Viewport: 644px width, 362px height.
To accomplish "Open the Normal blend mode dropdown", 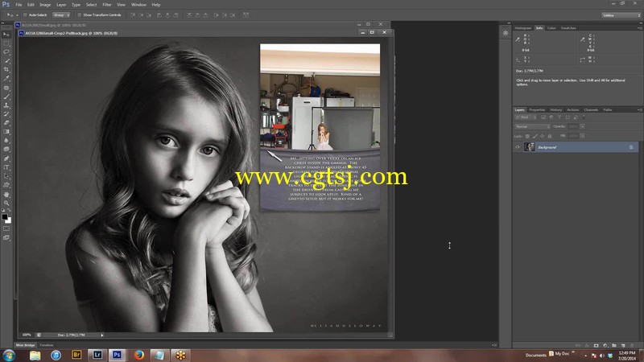I will coord(532,126).
